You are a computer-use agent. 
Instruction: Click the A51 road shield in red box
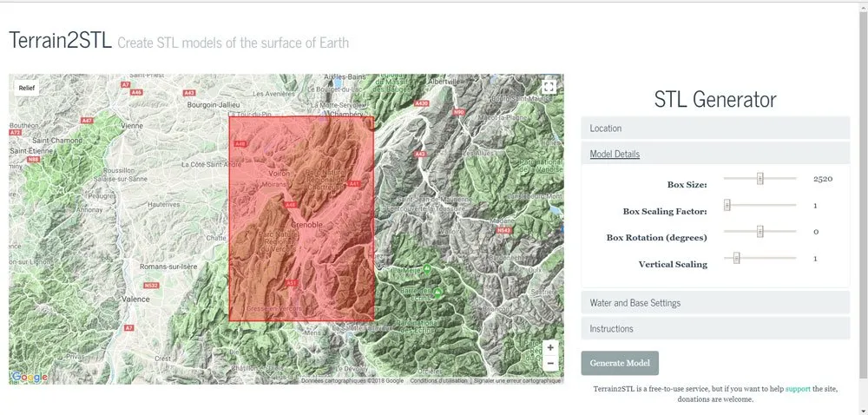pos(293,283)
